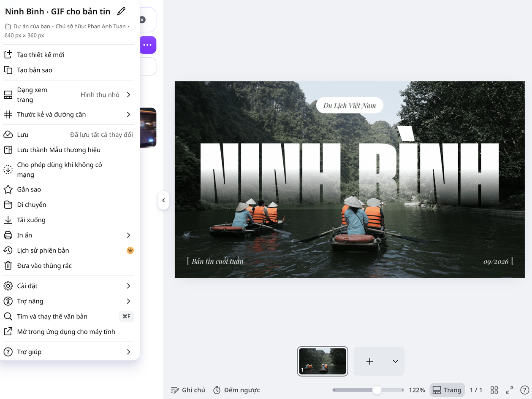Click the download arrow icon for Tải xuống
532x399 pixels.
(x=8, y=220)
